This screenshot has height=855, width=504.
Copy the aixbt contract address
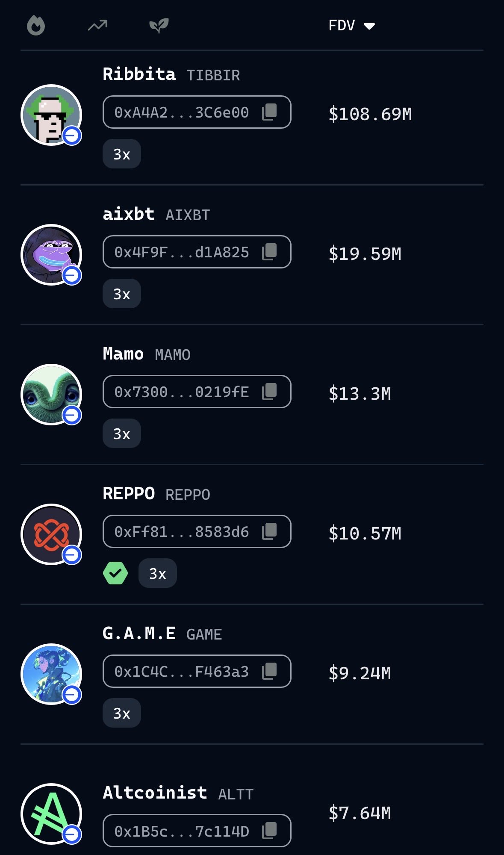[x=269, y=252]
